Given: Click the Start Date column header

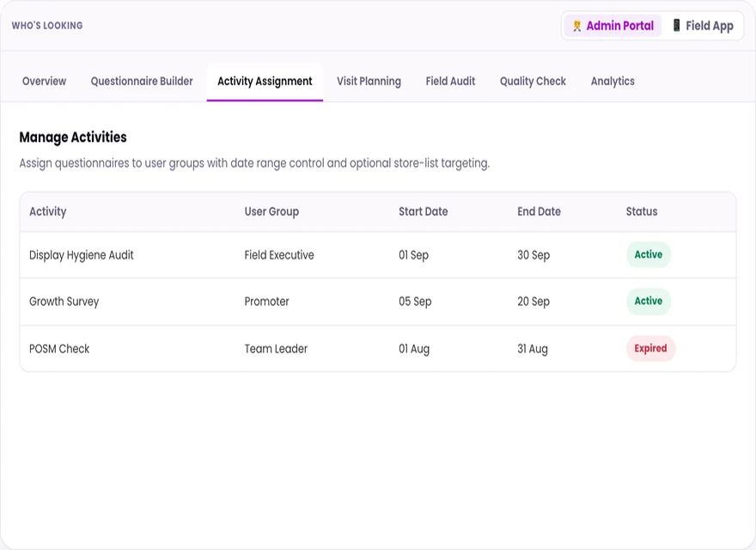Looking at the screenshot, I should [424, 211].
